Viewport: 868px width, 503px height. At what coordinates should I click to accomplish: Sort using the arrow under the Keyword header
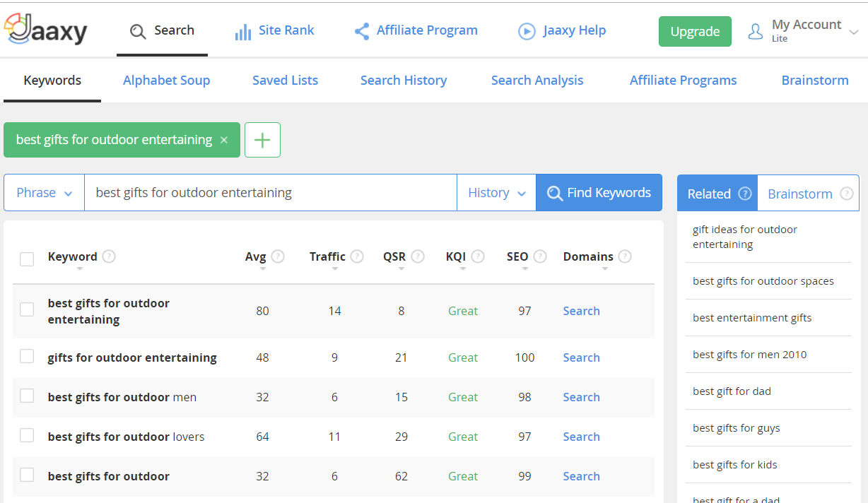click(80, 269)
